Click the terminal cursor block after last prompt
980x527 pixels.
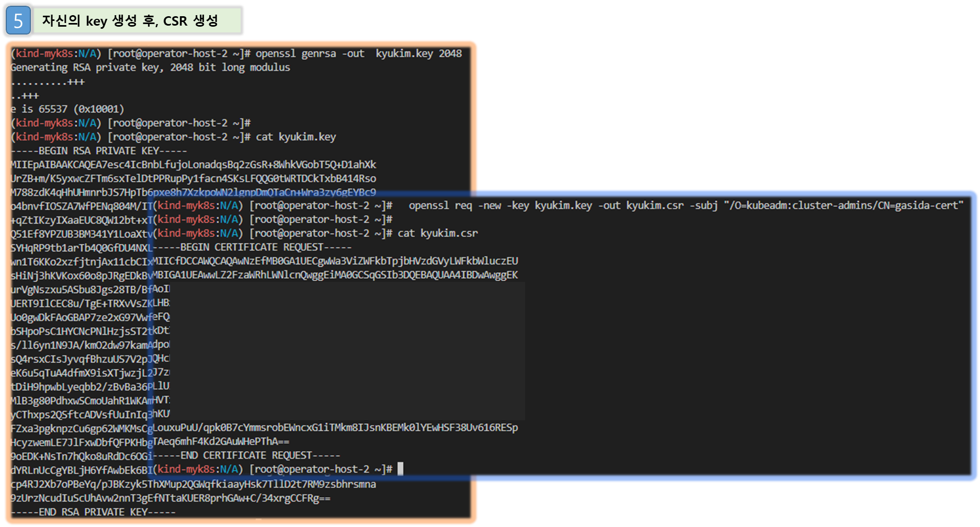(x=401, y=469)
